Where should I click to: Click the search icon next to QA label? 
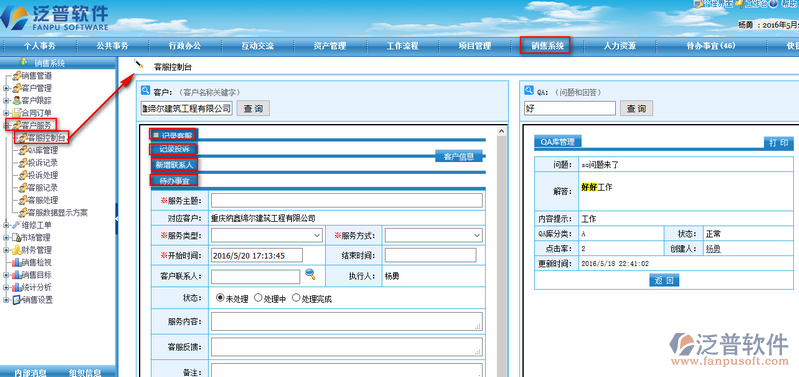pyautogui.click(x=528, y=91)
